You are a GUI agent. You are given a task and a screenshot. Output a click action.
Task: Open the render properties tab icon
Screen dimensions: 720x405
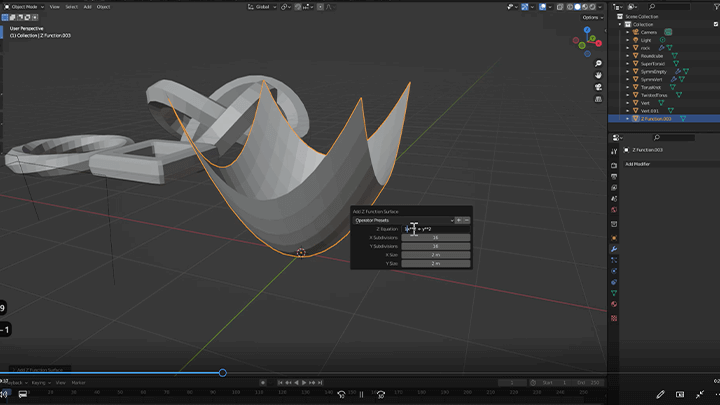(x=614, y=165)
